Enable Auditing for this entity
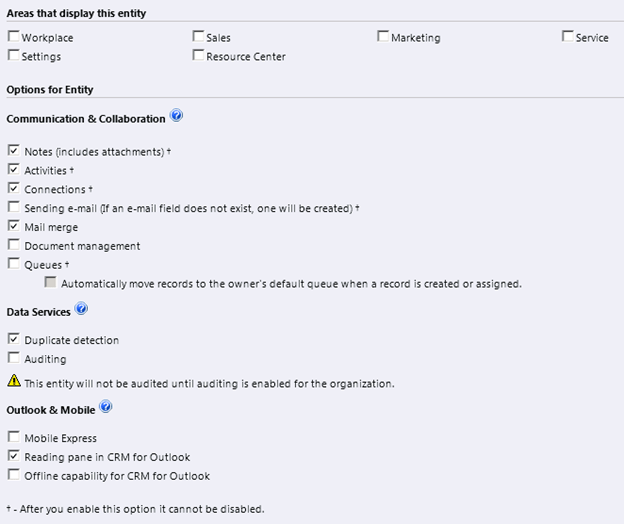The height and width of the screenshot is (524, 624). 13,358
